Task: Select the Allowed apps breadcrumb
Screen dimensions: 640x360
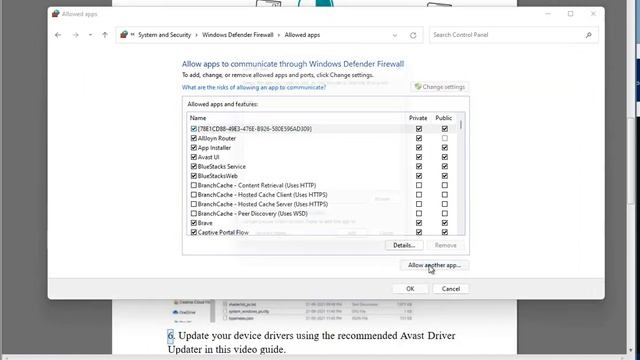Action: point(302,35)
